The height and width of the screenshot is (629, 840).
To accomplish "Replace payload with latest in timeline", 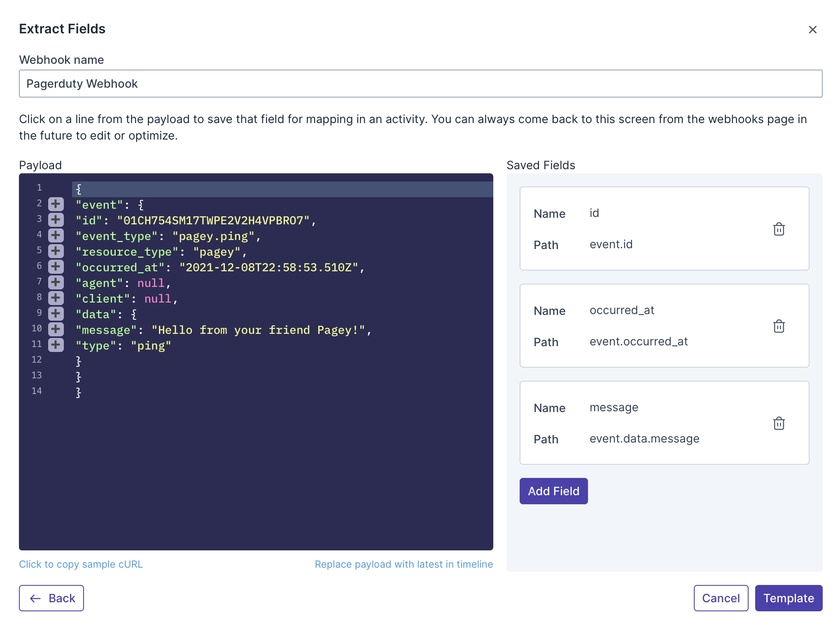I will 404,564.
